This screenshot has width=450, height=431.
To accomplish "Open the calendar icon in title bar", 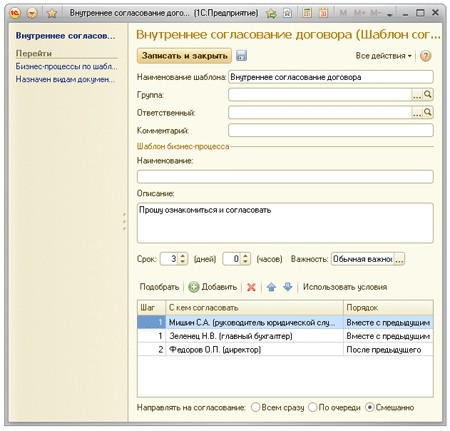I will [323, 13].
